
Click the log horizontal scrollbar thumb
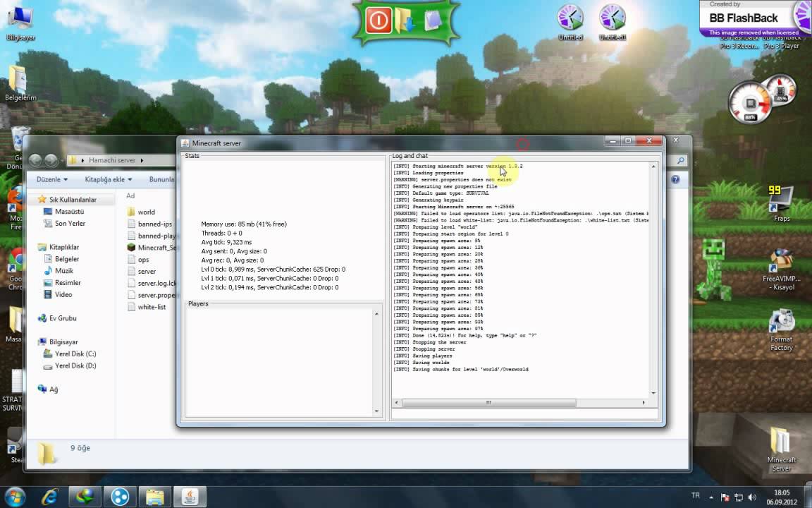point(488,403)
